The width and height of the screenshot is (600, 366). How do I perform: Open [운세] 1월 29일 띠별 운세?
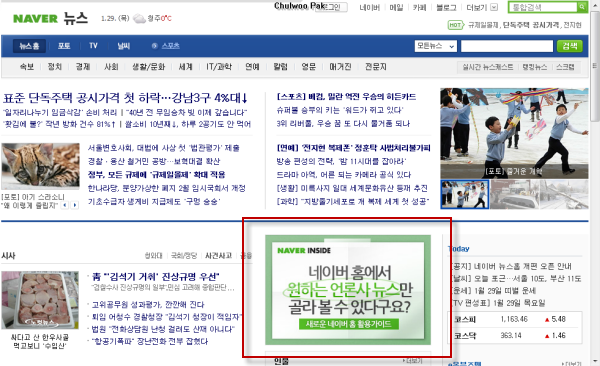(493, 291)
